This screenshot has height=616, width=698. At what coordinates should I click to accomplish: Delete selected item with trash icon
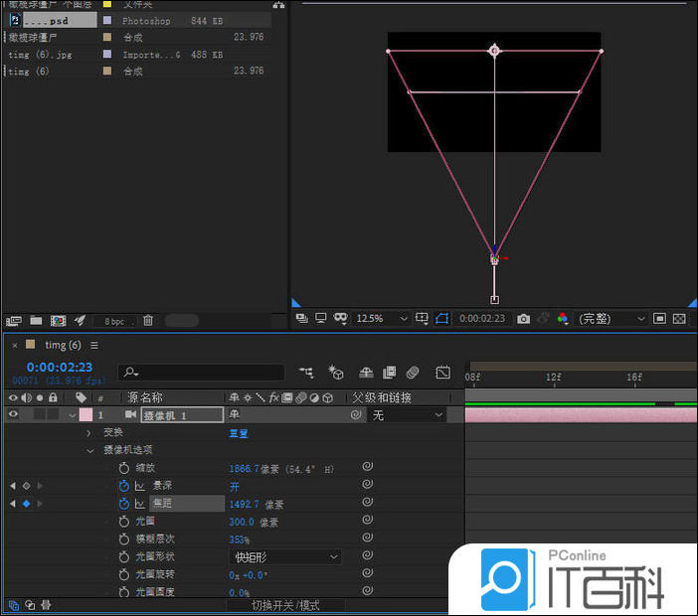[148, 321]
